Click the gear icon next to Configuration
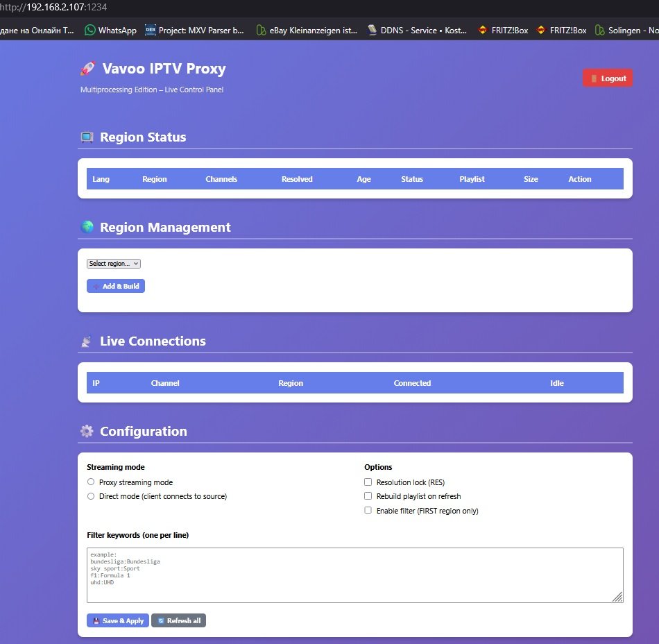The height and width of the screenshot is (644, 659). pyautogui.click(x=87, y=431)
